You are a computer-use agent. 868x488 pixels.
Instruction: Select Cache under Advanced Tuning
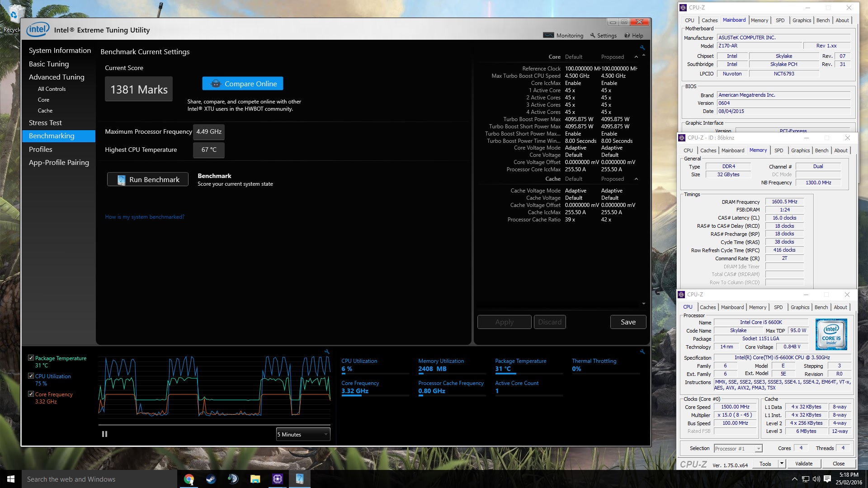(x=45, y=111)
